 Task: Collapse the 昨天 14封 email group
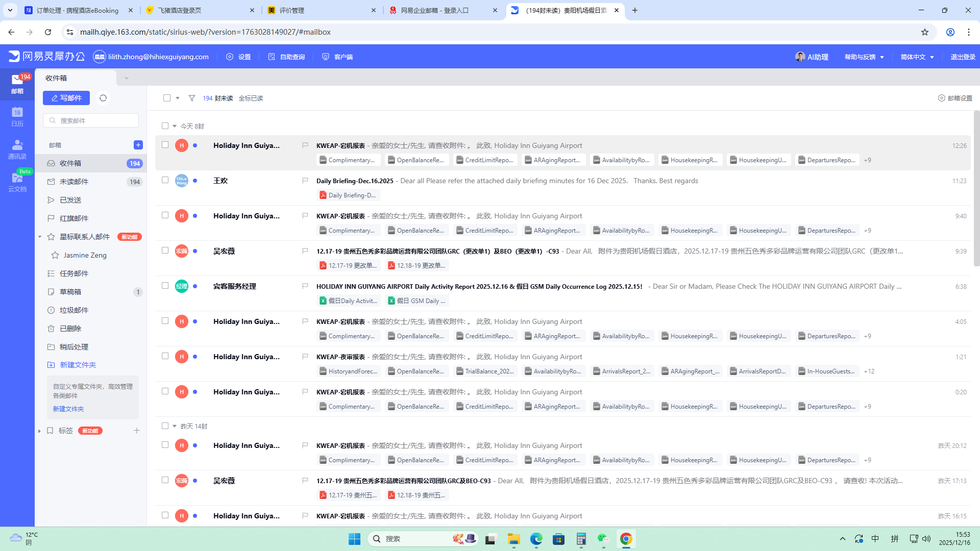pos(175,426)
